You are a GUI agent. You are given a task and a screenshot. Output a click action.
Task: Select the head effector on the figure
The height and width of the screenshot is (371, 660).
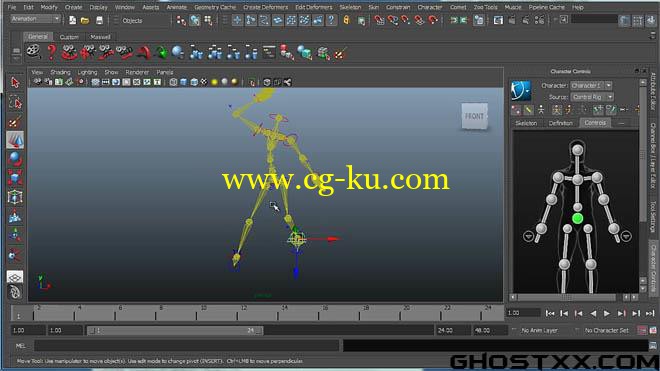pos(578,149)
